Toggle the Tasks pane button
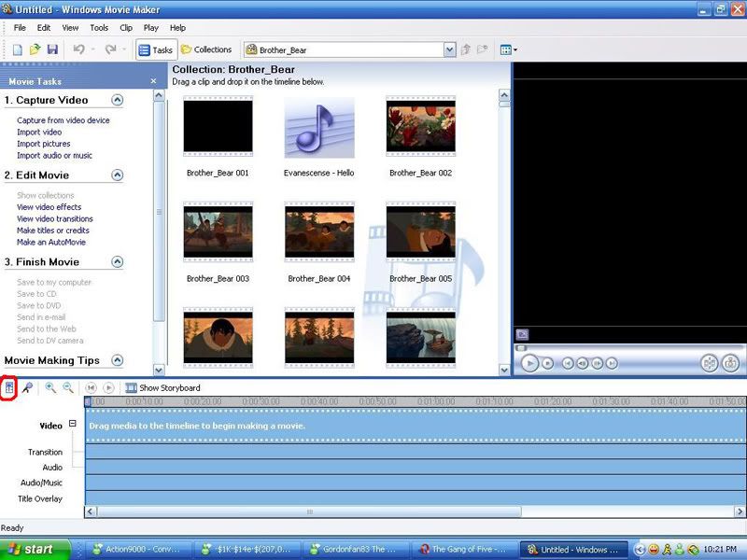The image size is (747, 560). click(156, 49)
